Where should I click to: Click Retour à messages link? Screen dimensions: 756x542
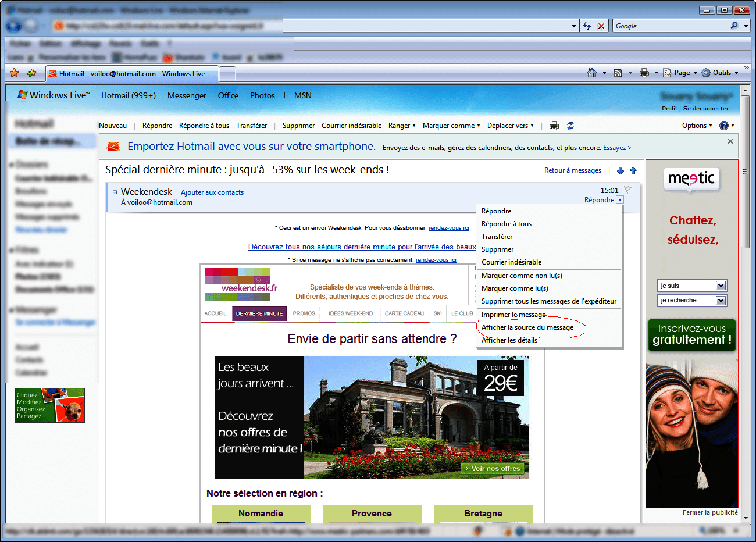point(573,170)
